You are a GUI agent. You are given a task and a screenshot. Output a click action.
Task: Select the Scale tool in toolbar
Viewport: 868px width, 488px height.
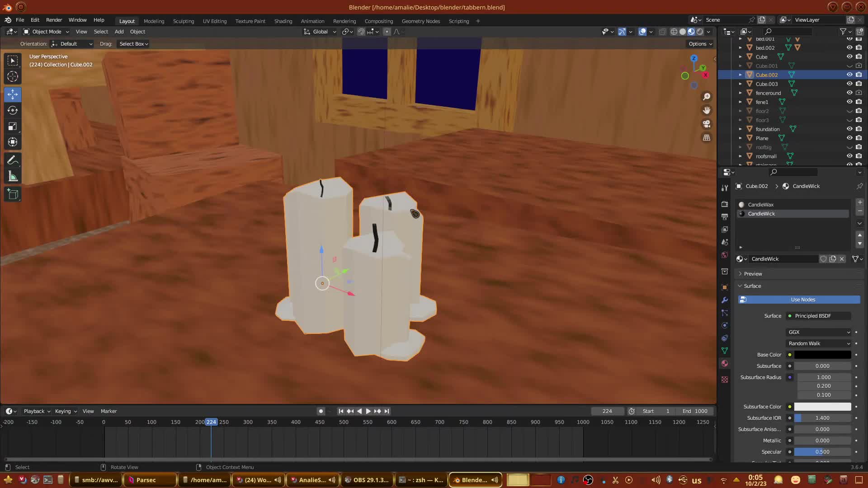pos(13,127)
